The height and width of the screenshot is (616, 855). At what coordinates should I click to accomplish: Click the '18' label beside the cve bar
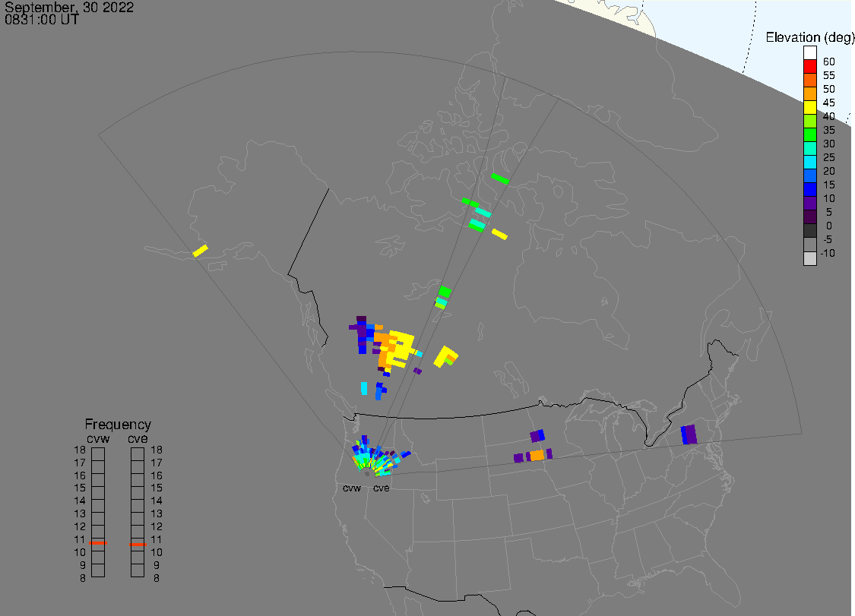point(157,450)
